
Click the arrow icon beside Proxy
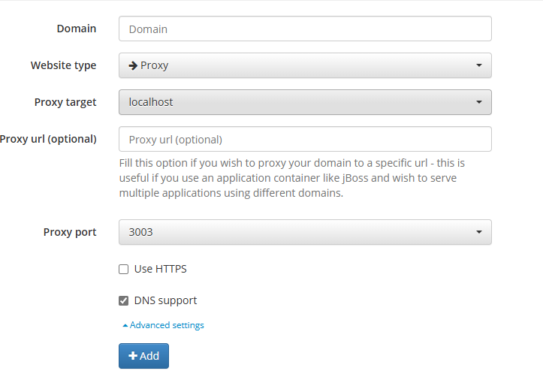133,65
